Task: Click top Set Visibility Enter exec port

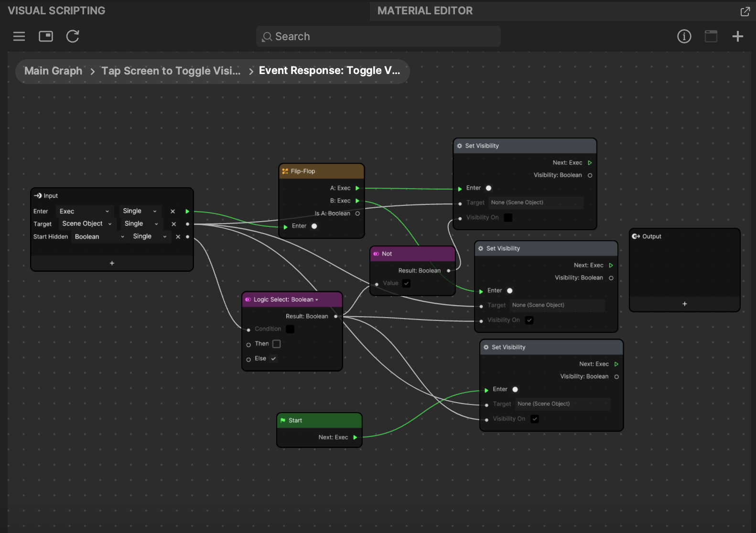Action: coord(460,189)
